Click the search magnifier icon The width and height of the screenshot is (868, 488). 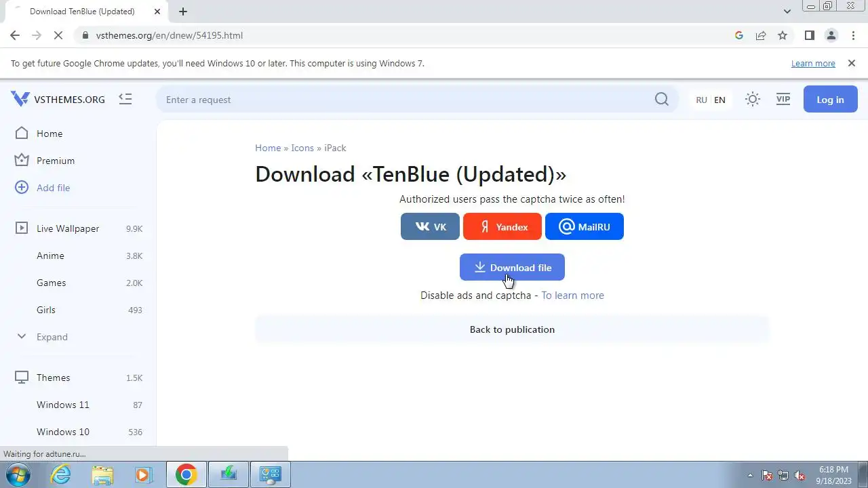click(x=662, y=100)
